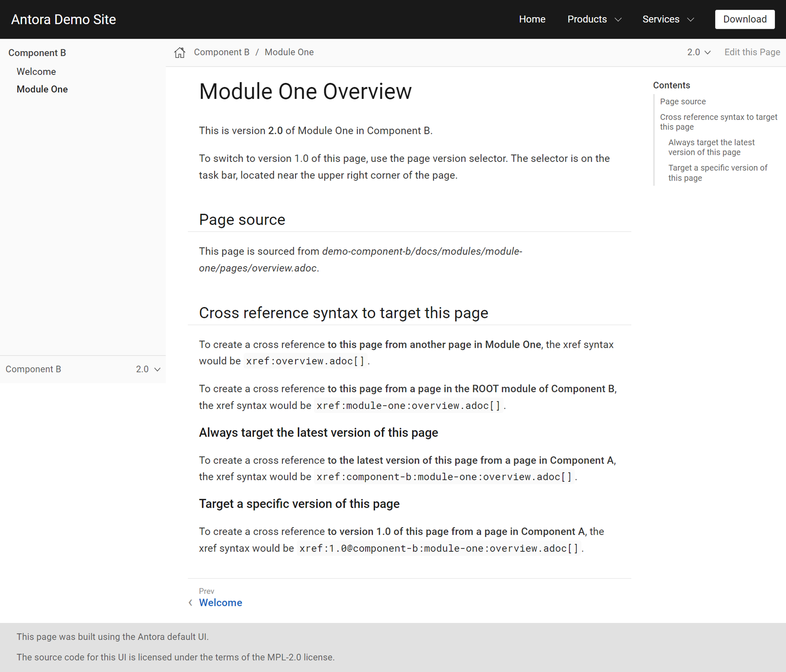The width and height of the screenshot is (786, 672).
Task: Select Module One in sidebar navigation
Action: (x=42, y=89)
